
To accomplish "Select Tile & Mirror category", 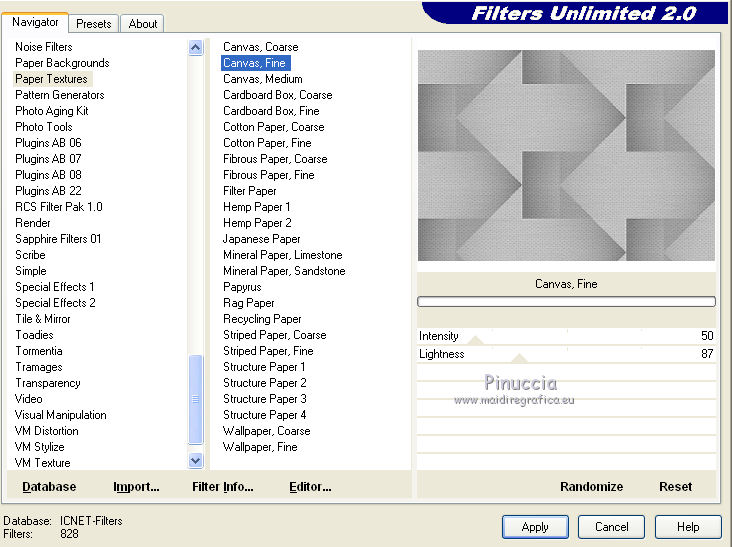I will (43, 319).
